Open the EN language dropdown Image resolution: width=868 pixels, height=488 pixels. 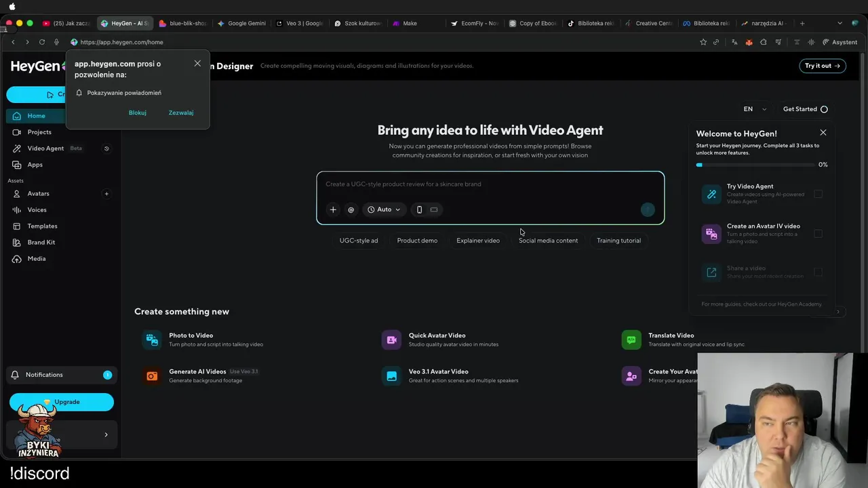pyautogui.click(x=755, y=109)
